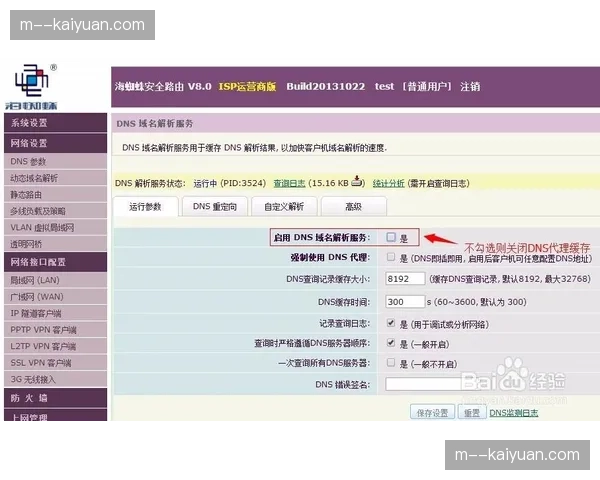600x480 pixels.
Task: Click the download icon next to 15.16 KB
Action: click(357, 181)
